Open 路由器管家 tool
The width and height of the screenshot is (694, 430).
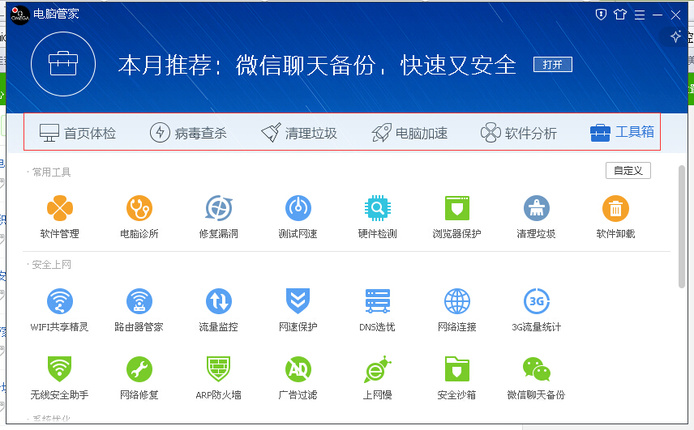point(139,310)
